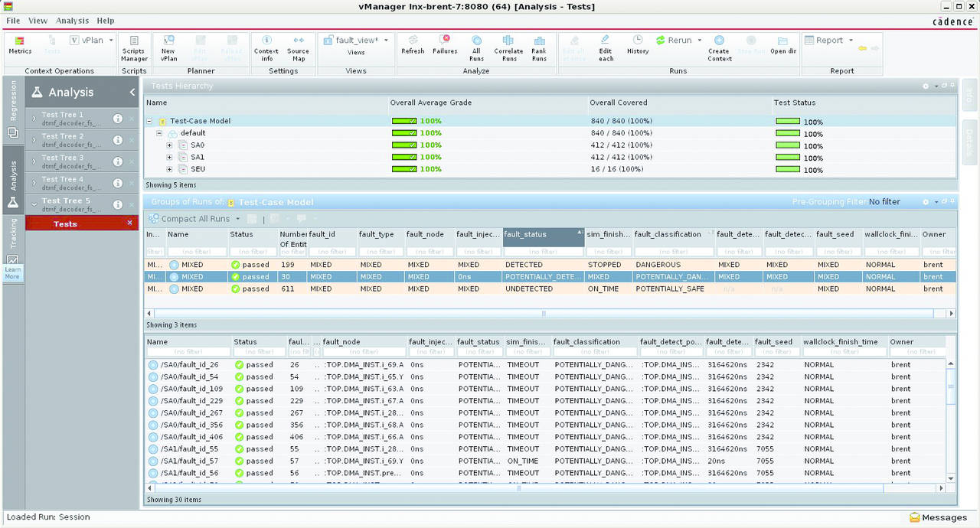This screenshot has height=528, width=980.
Task: Open the Analysis menu
Action: pyautogui.click(x=72, y=21)
